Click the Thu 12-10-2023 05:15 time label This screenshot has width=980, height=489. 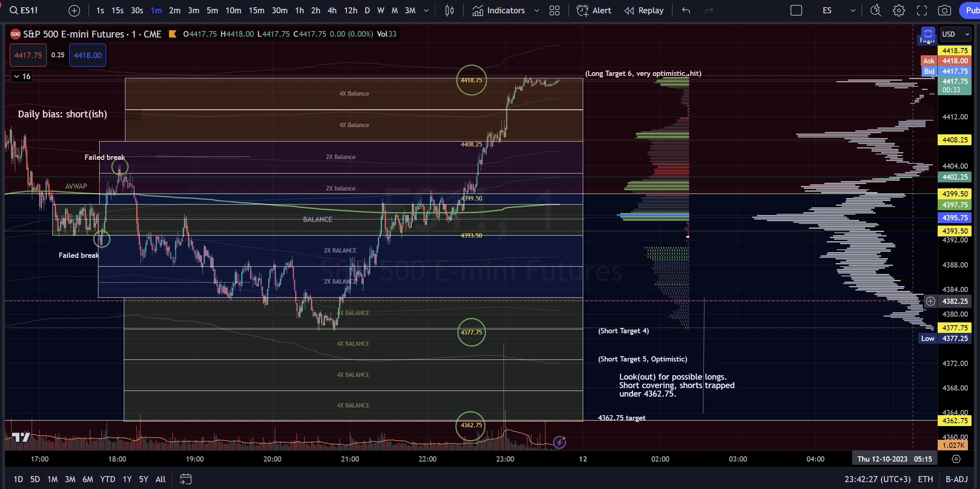894,459
